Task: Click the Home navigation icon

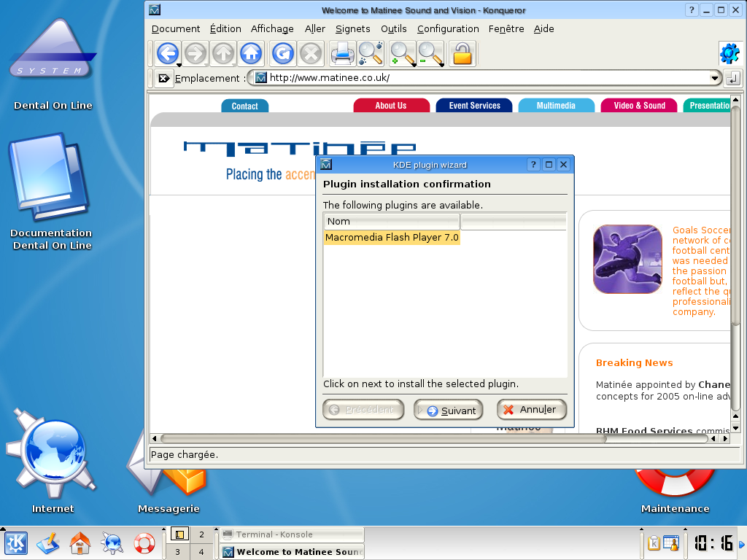Action: coord(251,53)
